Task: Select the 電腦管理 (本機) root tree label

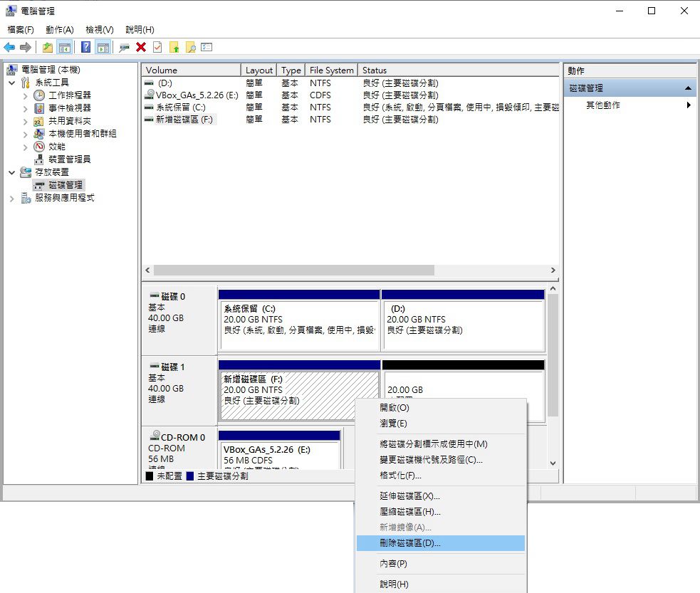Action: [x=51, y=70]
